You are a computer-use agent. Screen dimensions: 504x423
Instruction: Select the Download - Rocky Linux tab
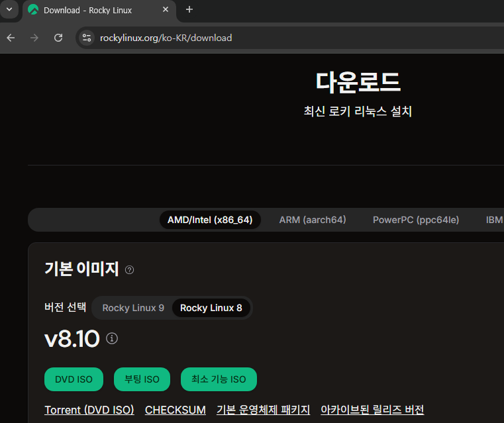99,11
